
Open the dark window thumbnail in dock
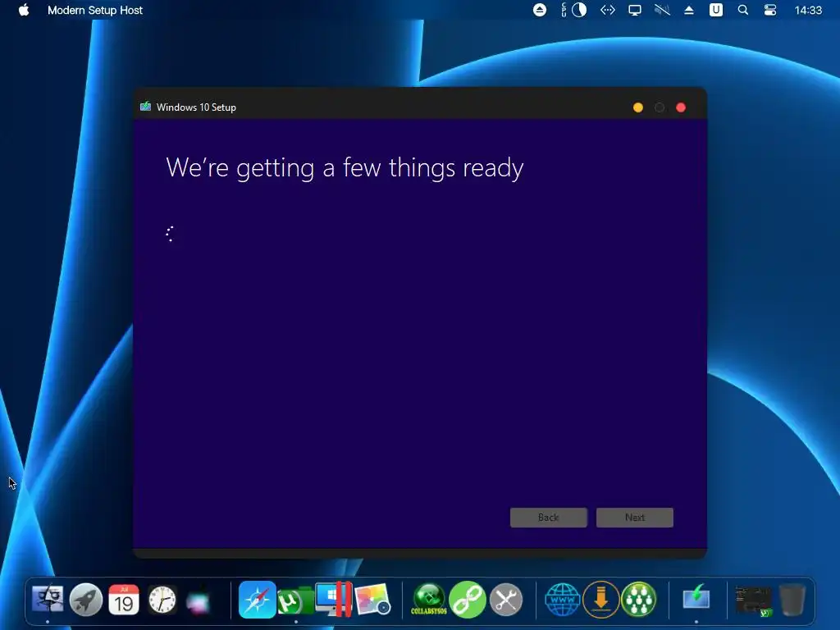tap(755, 600)
